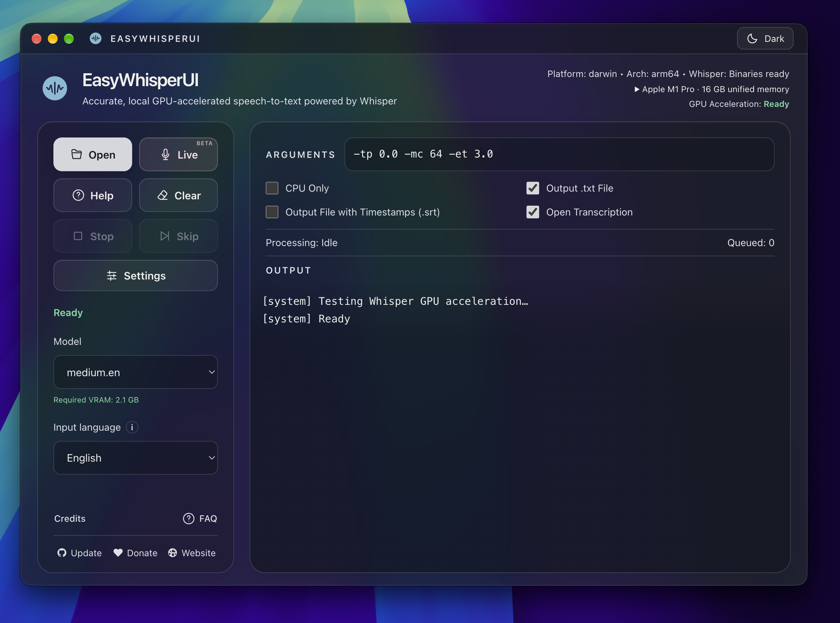840x623 pixels.
Task: Click the Open folder button
Action: [x=92, y=154]
